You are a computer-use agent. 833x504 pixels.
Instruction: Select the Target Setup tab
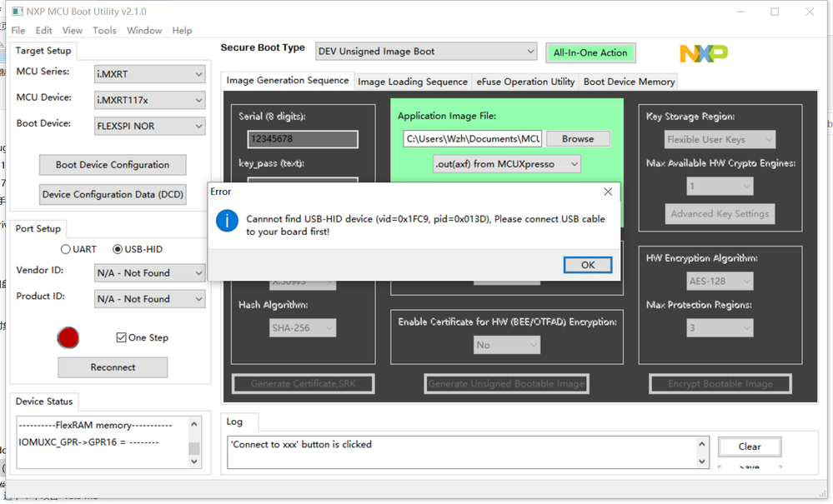tap(43, 51)
